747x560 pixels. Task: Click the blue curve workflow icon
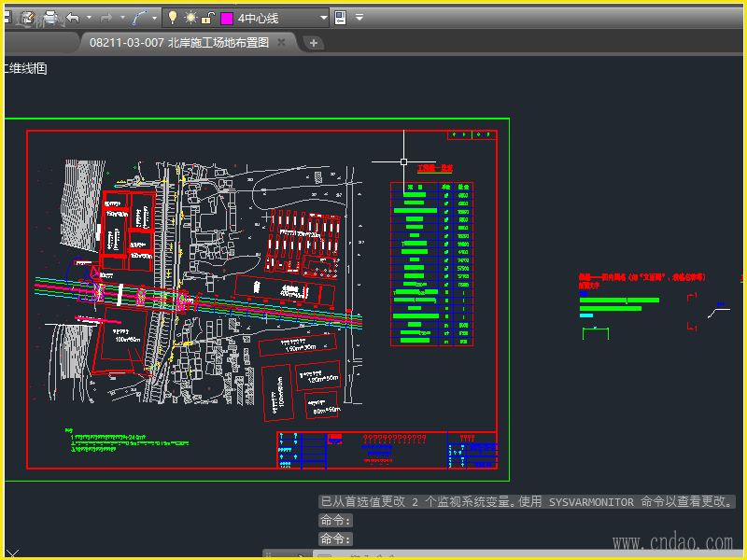click(139, 18)
